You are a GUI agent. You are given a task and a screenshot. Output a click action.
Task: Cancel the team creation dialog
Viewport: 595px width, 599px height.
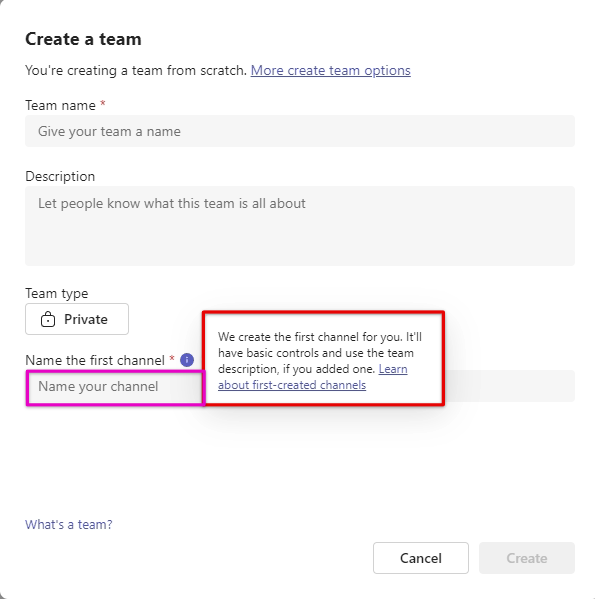pos(421,558)
